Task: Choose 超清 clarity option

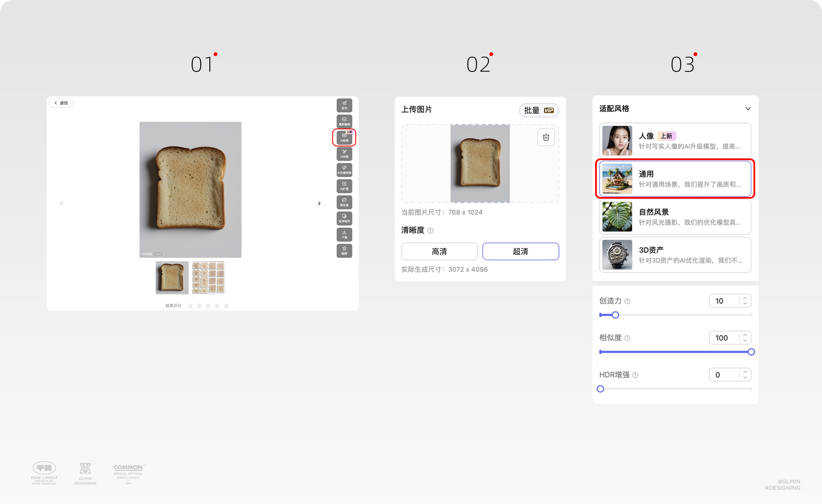Action: 521,251
